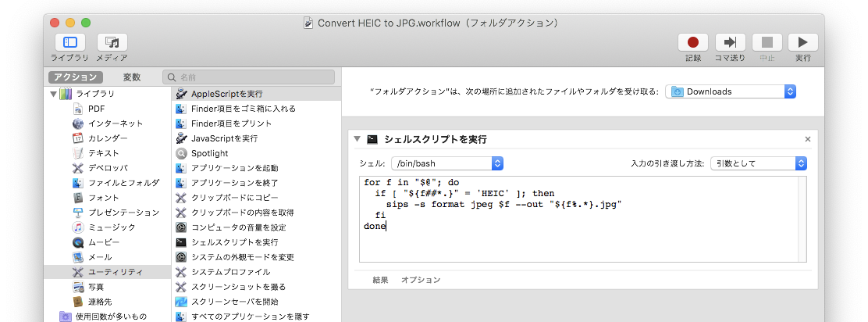Open the /bin/bash shell dropdown
The image size is (868, 322).
446,163
